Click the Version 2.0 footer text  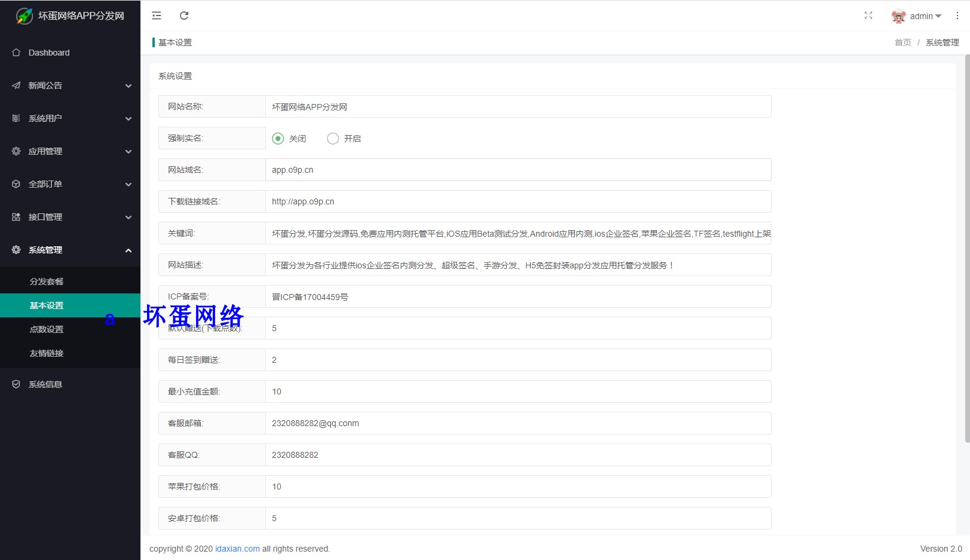pos(941,549)
